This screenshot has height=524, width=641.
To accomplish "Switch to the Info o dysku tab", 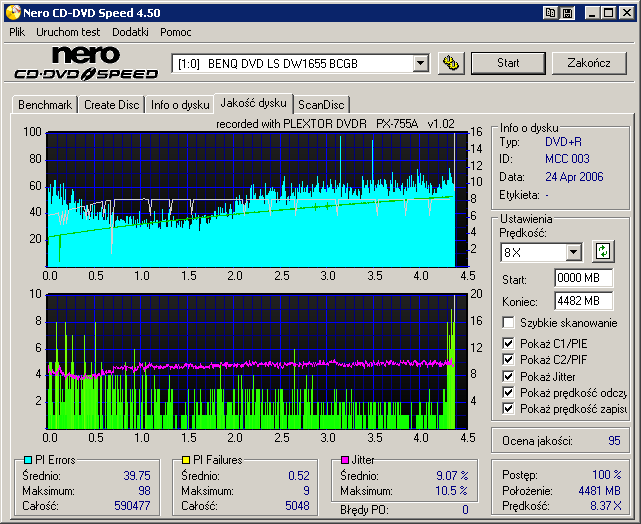I will pyautogui.click(x=180, y=105).
